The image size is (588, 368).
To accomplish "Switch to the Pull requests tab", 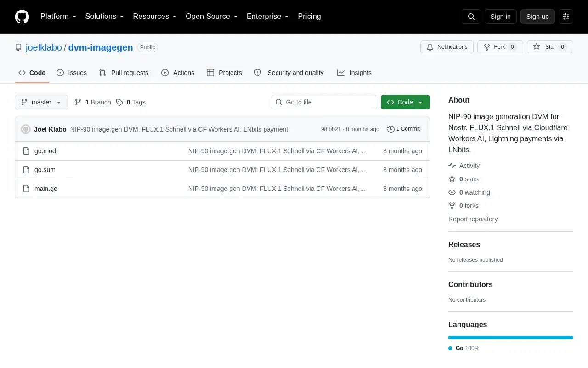I will pos(124,73).
